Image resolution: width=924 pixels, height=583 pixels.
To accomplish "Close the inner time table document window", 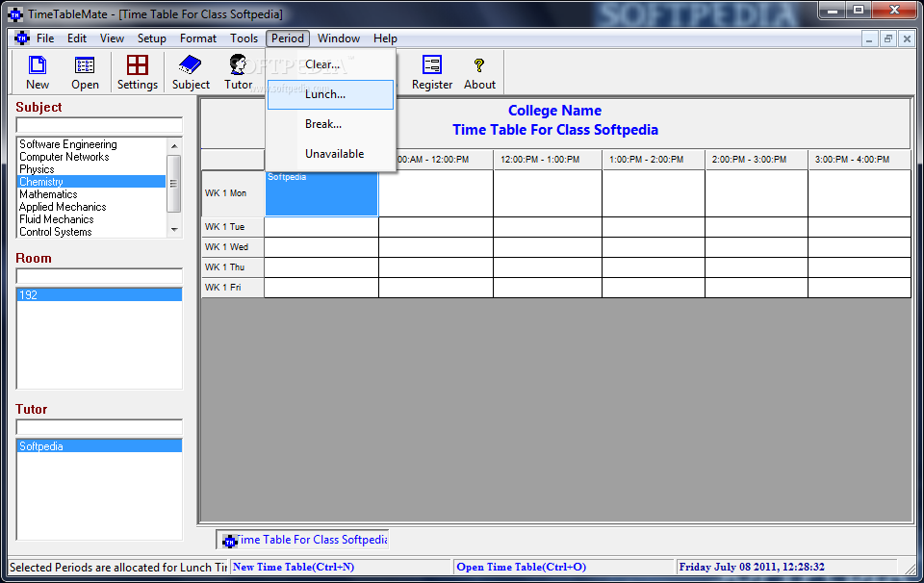I will pyautogui.click(x=908, y=39).
